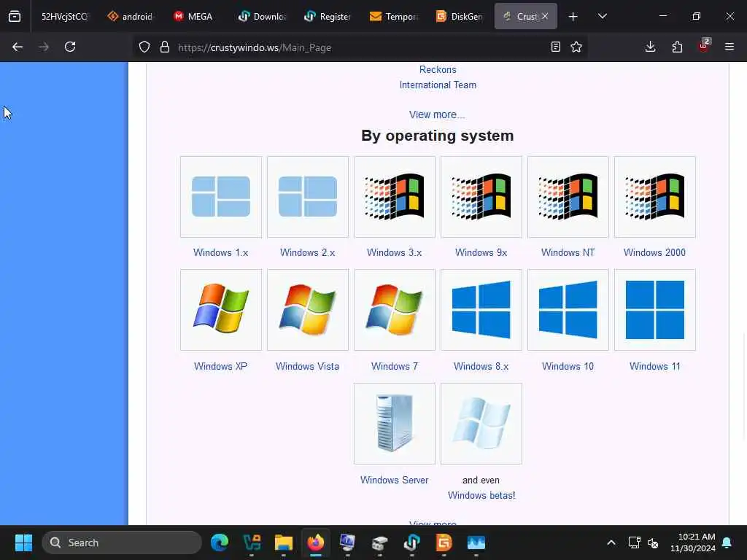This screenshot has width=747, height=560.
Task: Click View more... above By operating system
Action: [x=437, y=114]
